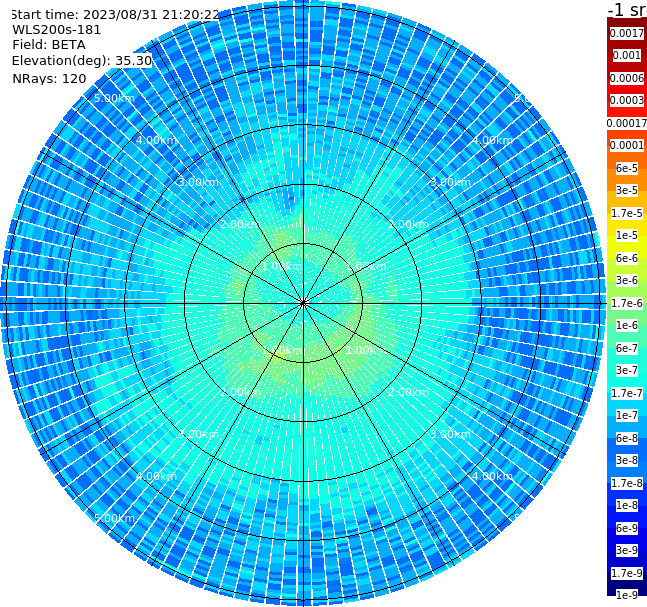This screenshot has width=647, height=607.
Task: Click the 6e-5 colorbar tick
Action: (x=627, y=168)
